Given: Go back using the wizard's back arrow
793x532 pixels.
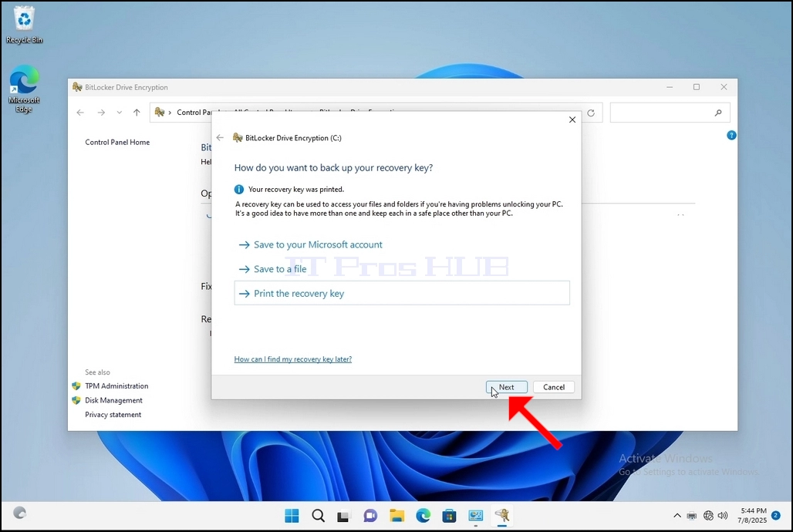Looking at the screenshot, I should 220,137.
